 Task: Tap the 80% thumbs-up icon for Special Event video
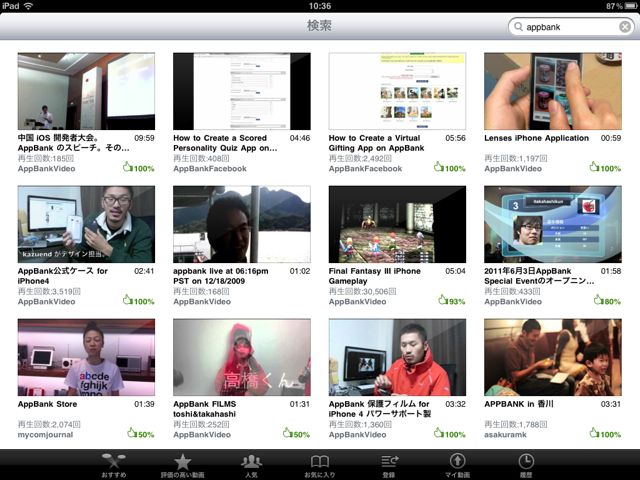[x=598, y=300]
